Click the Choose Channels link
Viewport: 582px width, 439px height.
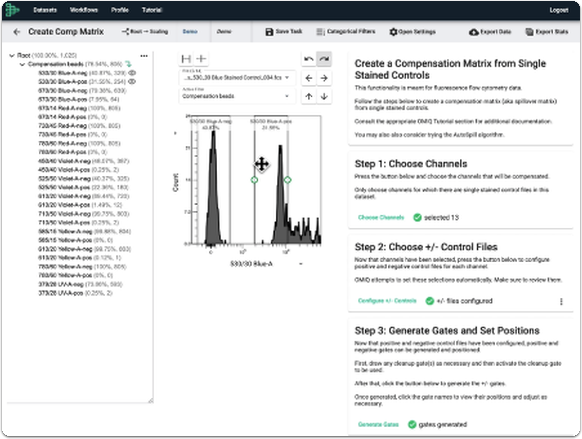coord(381,217)
